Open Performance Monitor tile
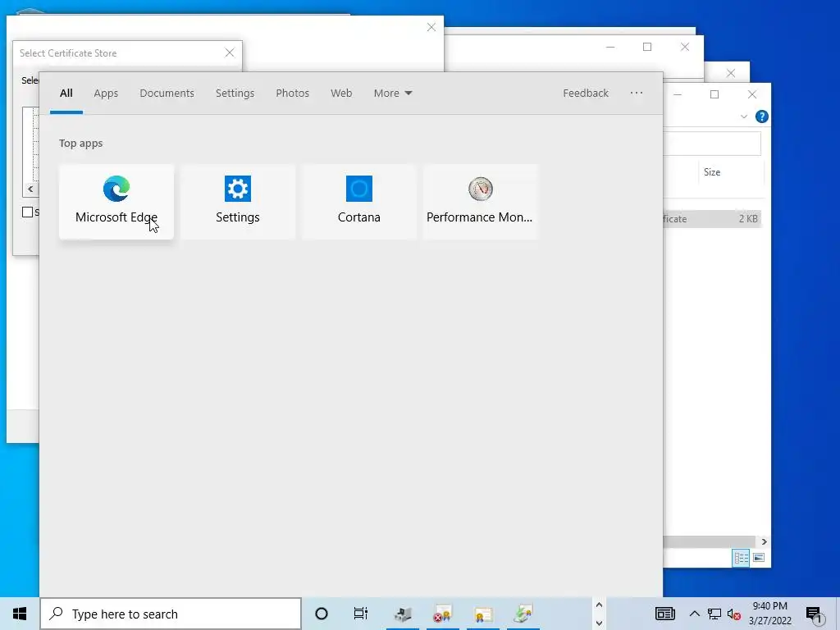840x630 pixels. 480,202
